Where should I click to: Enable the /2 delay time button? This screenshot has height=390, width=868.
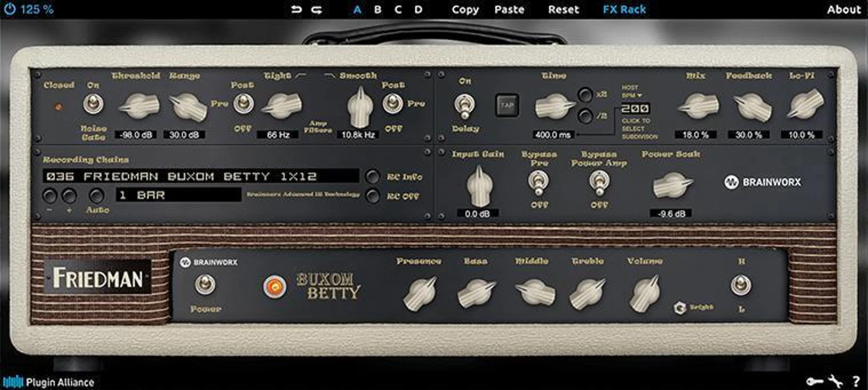pos(585,116)
